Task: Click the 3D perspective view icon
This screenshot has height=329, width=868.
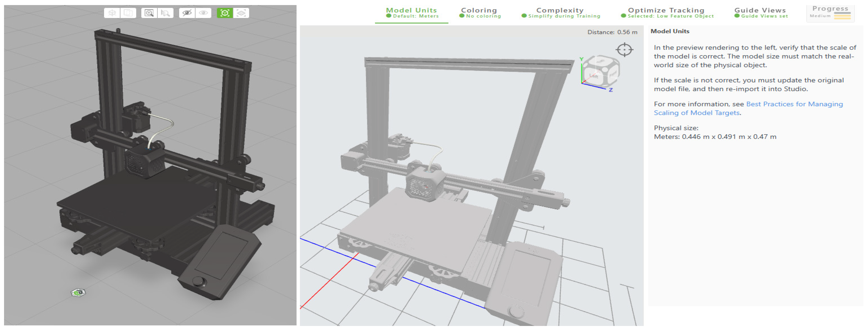Action: pyautogui.click(x=112, y=13)
